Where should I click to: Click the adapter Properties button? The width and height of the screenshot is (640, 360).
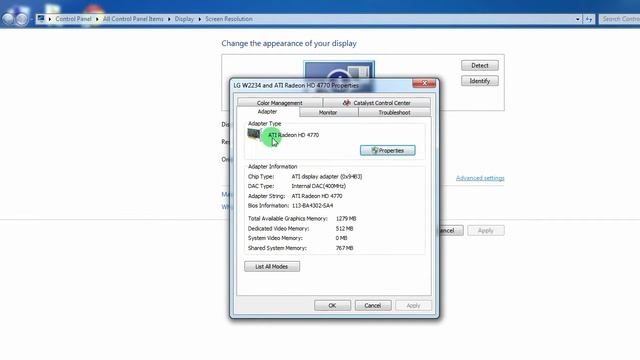click(x=388, y=151)
